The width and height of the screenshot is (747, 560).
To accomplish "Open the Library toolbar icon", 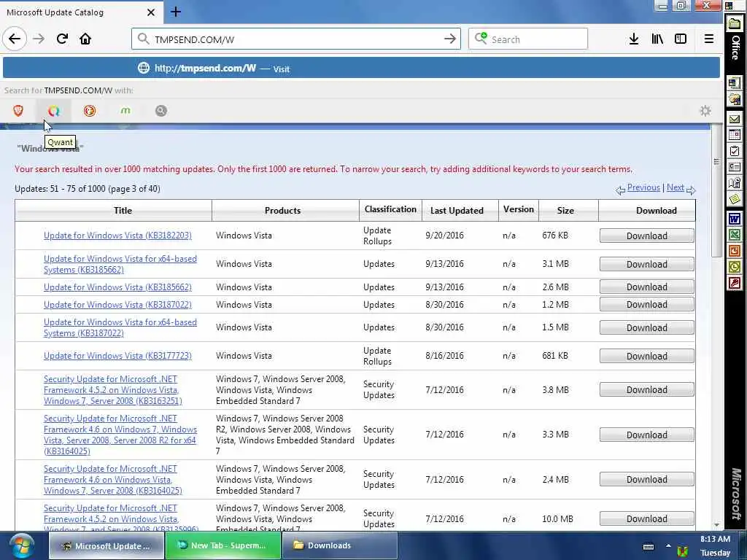I will pyautogui.click(x=657, y=39).
